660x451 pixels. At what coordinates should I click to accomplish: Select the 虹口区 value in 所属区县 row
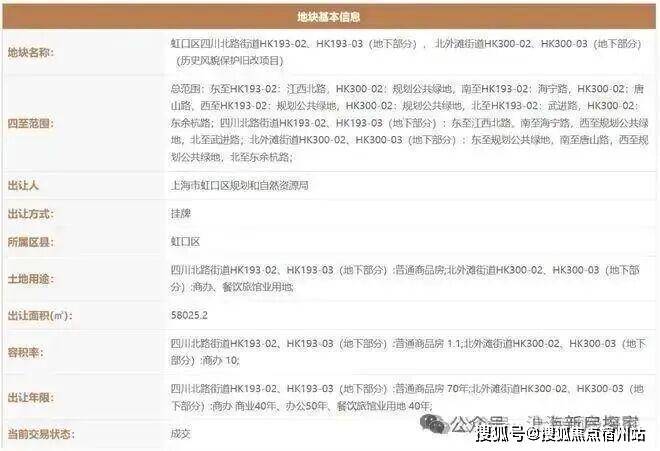[x=185, y=242]
